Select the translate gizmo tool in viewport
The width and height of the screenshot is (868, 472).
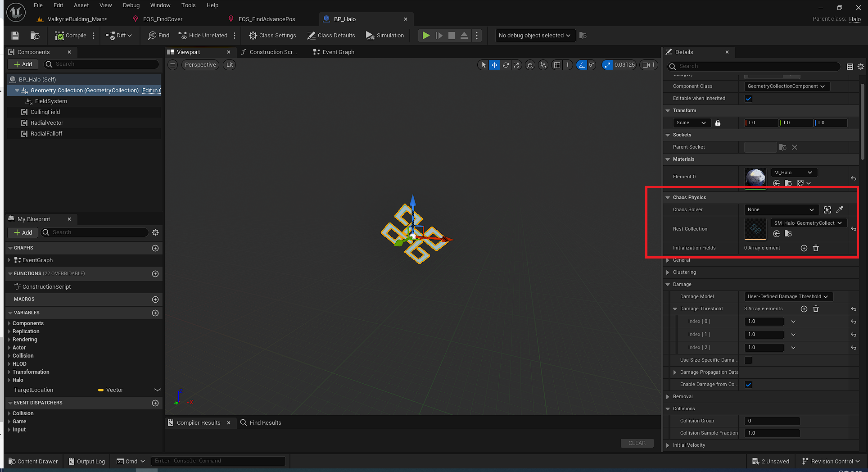[494, 65]
